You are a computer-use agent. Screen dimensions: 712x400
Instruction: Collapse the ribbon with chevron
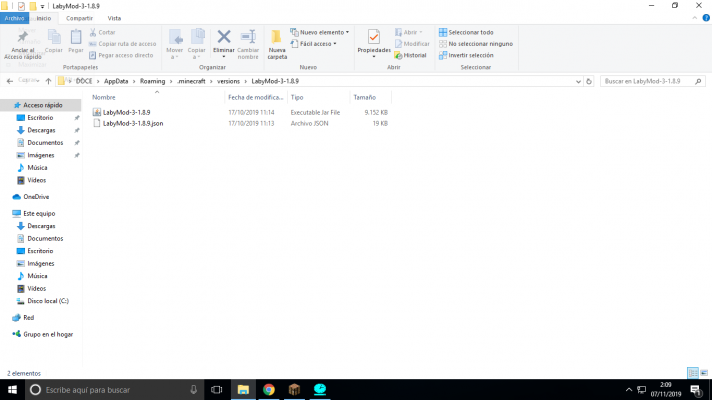point(694,18)
